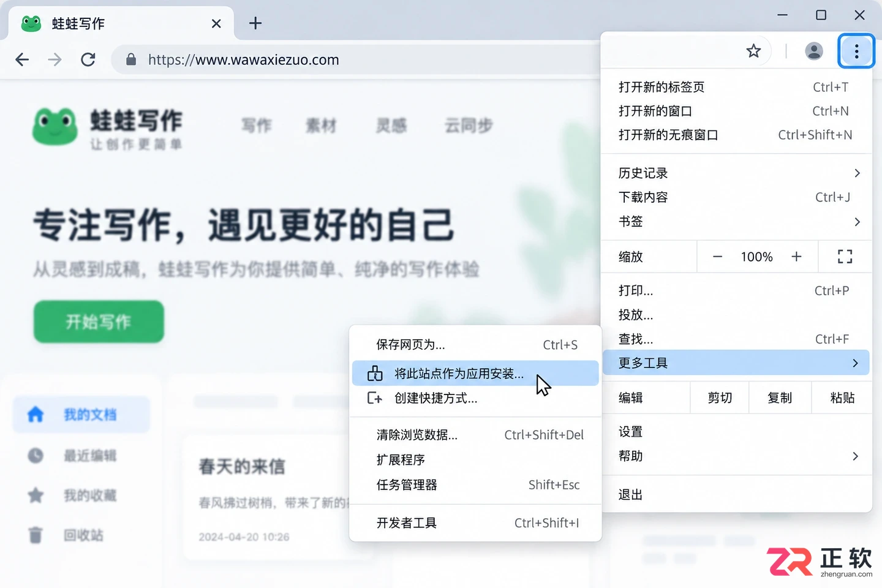Open the user profile avatar icon

(x=814, y=51)
